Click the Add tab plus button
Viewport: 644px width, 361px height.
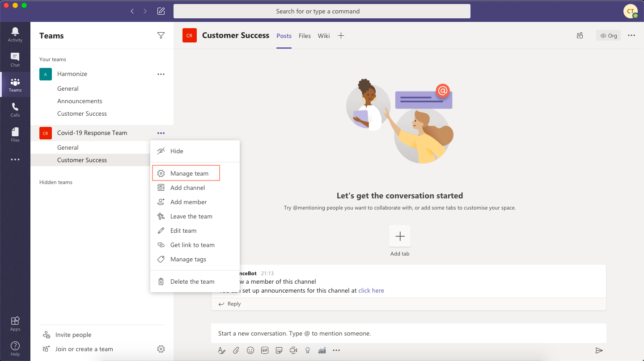(x=400, y=236)
